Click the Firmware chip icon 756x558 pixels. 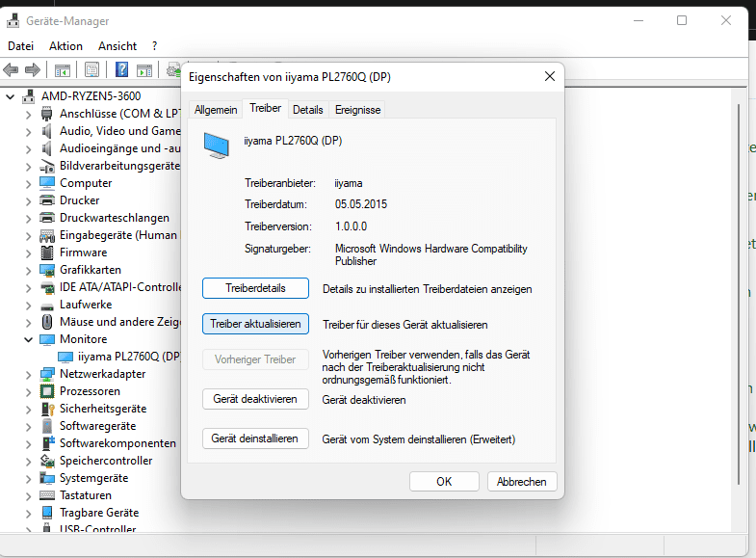pos(47,252)
